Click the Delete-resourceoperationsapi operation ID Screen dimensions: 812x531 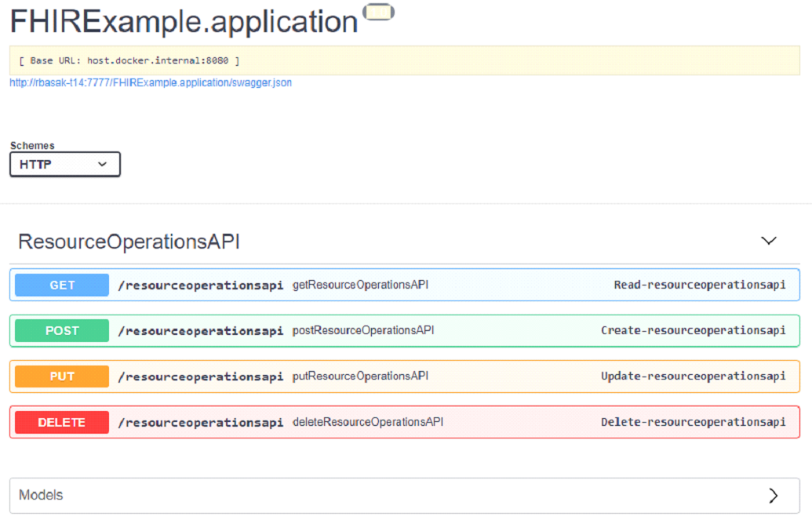pyautogui.click(x=693, y=422)
